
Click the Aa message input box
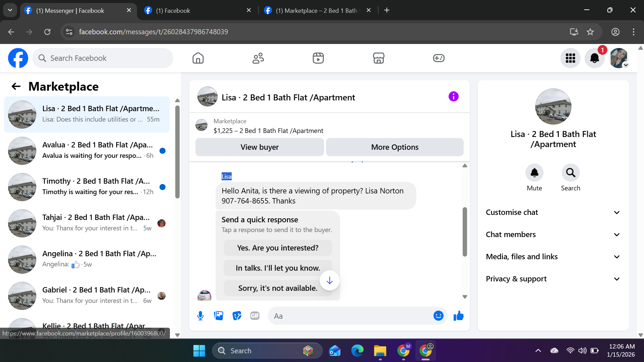click(x=351, y=316)
